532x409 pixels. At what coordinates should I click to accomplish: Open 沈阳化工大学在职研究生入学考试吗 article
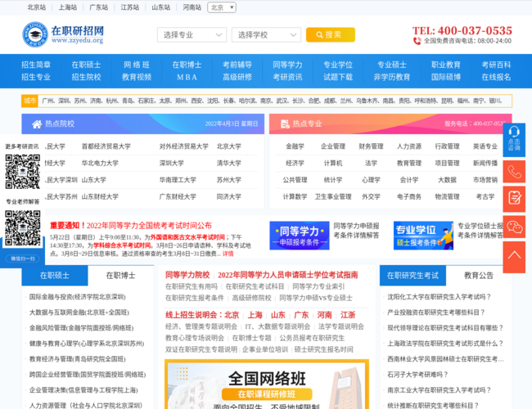click(x=439, y=297)
